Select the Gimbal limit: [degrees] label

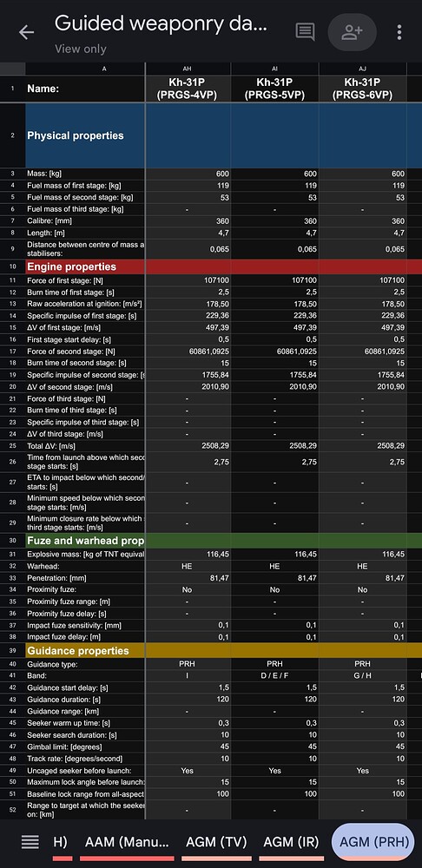point(85,746)
